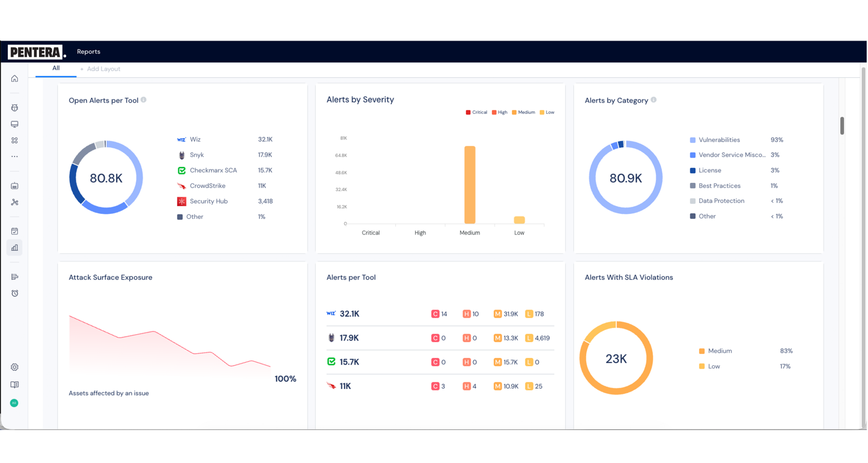Viewport: 868px width, 463px height.
Task: Switch to the All layout tab
Action: pos(56,68)
